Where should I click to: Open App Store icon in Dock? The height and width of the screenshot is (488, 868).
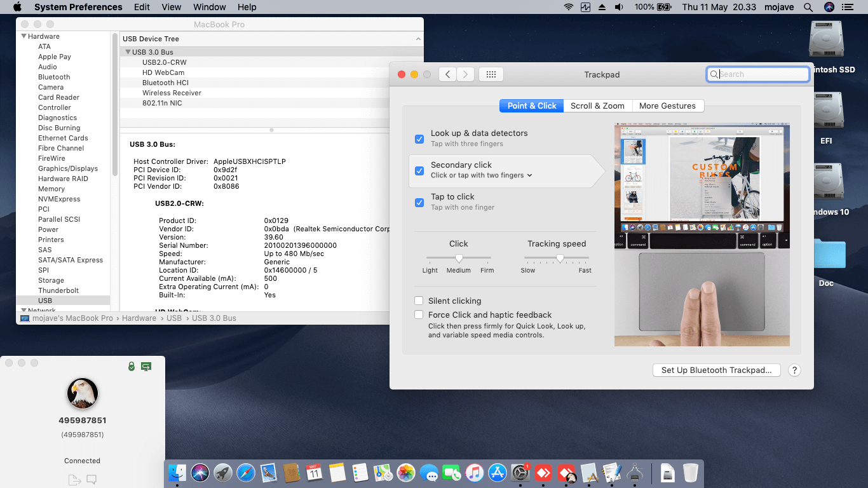[498, 473]
